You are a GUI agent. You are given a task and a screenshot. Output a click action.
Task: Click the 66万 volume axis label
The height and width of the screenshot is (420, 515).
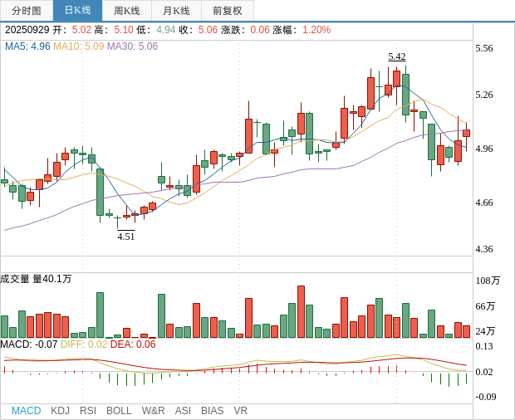(485, 306)
